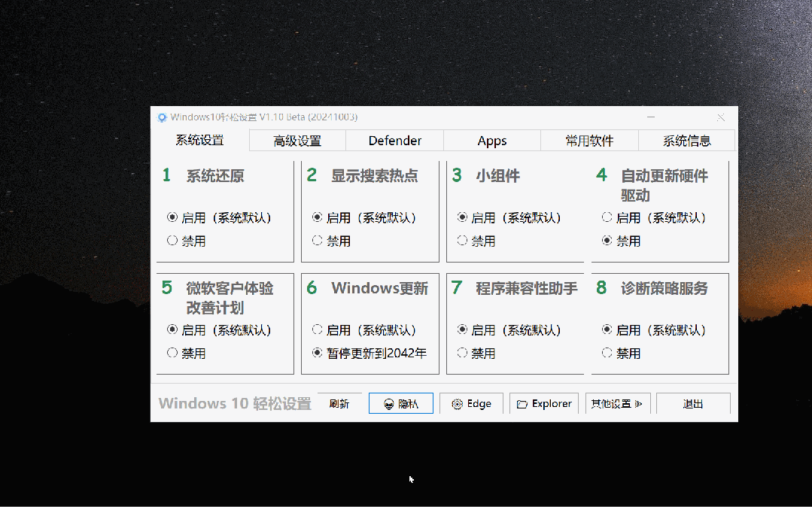This screenshot has width=812, height=507.
Task: Select the 系统设置 tab
Action: point(200,140)
